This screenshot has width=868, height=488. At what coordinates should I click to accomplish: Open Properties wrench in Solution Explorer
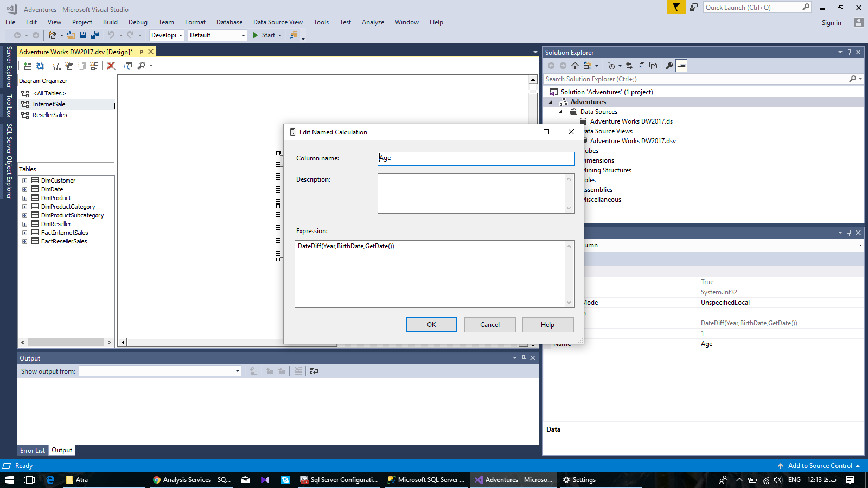[x=669, y=66]
